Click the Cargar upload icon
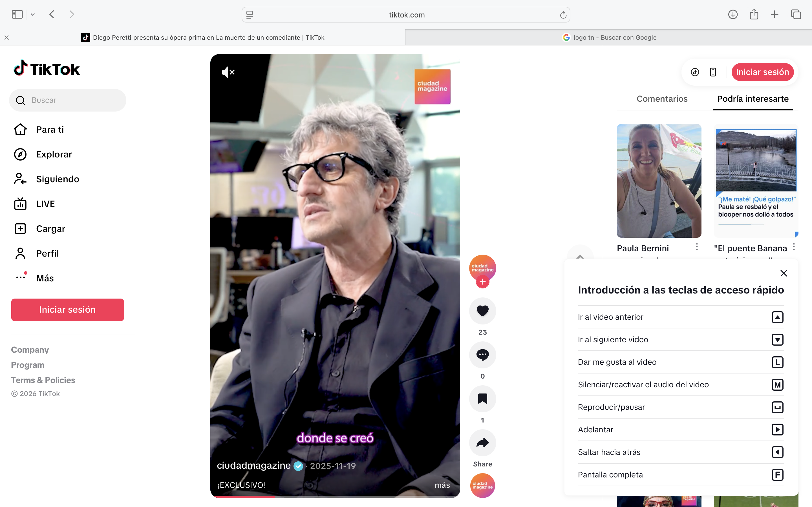The image size is (812, 507). pos(20,229)
